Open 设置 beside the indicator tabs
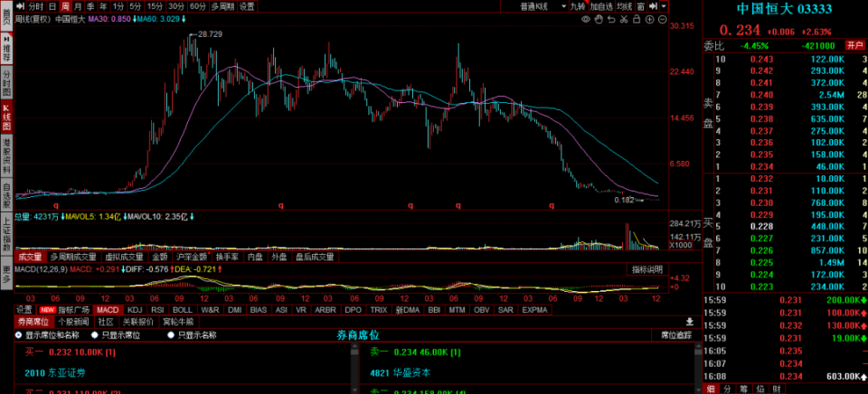 (24, 310)
